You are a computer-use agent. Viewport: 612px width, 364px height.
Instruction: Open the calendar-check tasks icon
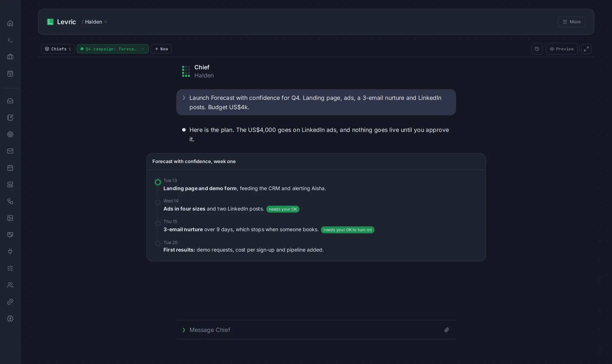[10, 73]
